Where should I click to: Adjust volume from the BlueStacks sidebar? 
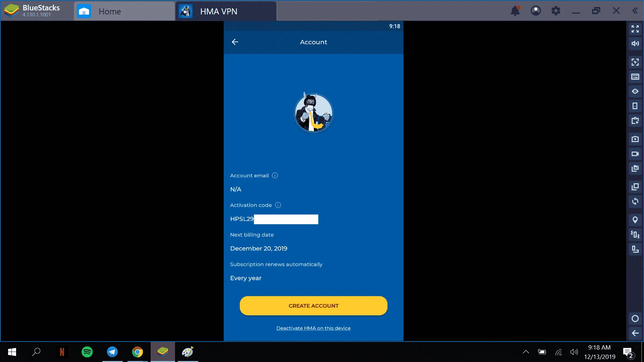coord(635,44)
